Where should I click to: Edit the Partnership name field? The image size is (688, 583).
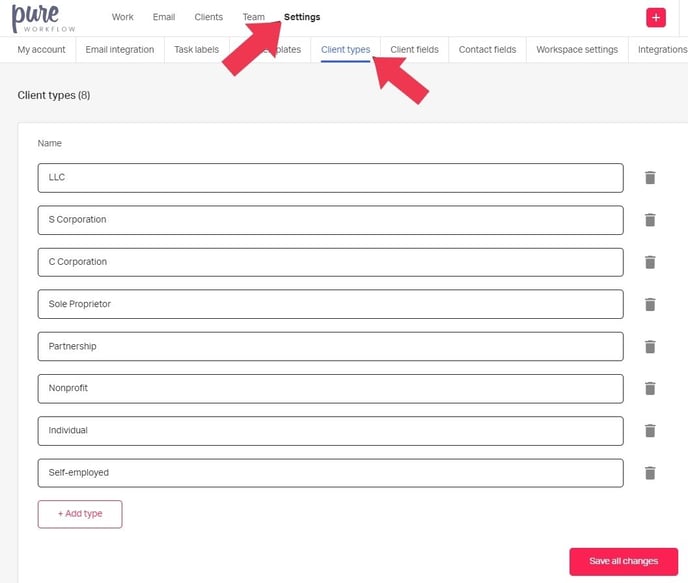(330, 346)
